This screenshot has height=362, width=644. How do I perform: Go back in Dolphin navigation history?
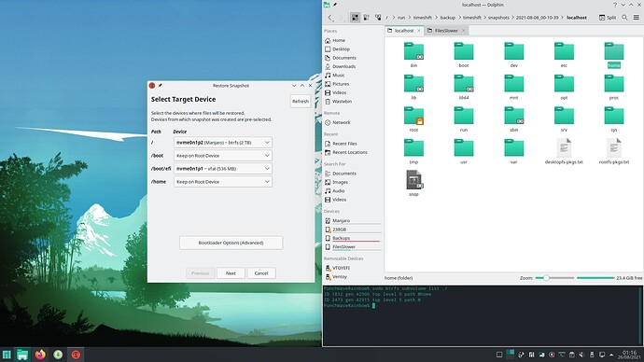[x=330, y=18]
